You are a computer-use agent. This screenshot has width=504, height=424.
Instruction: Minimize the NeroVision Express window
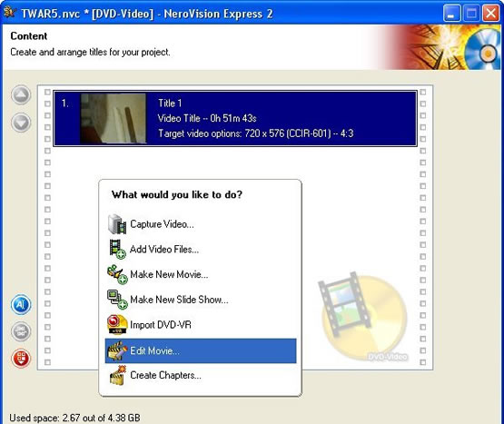pyautogui.click(x=451, y=14)
